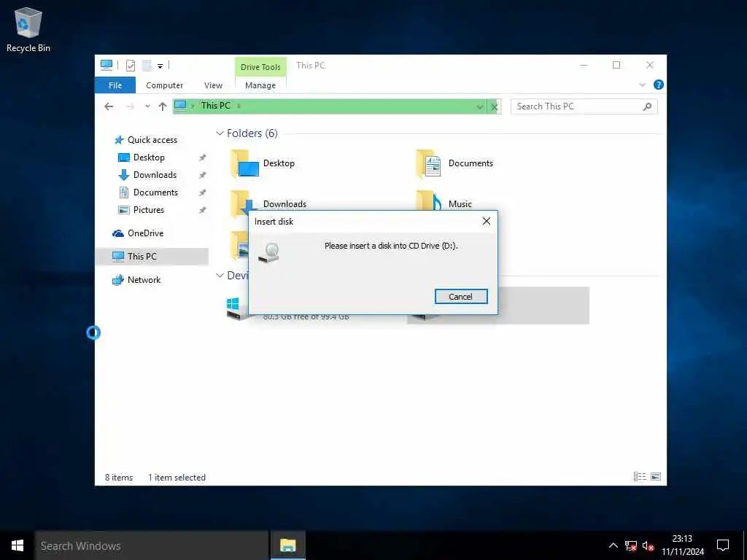Select OneDrive in the navigation pane
Image resolution: width=747 pixels, height=560 pixels.
[x=145, y=233]
